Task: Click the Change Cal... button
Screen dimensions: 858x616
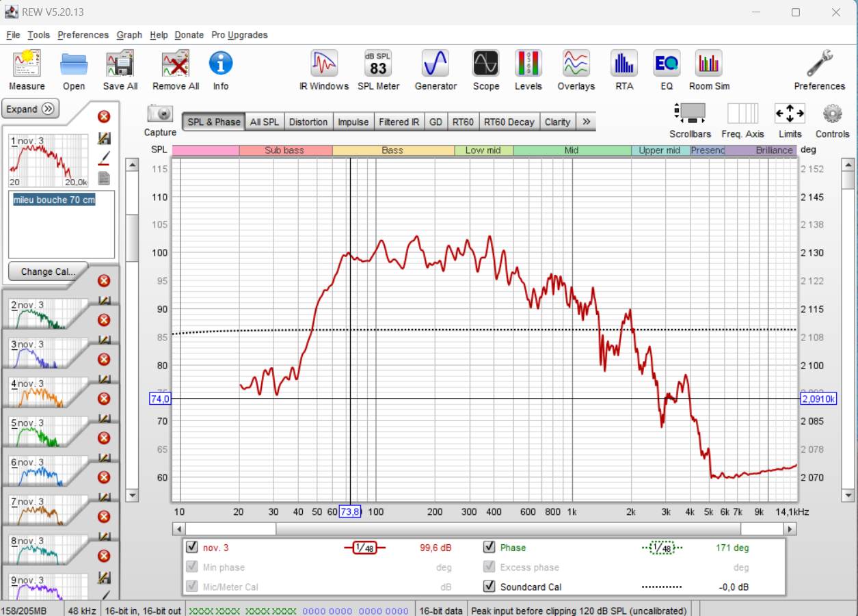Action: coord(48,271)
